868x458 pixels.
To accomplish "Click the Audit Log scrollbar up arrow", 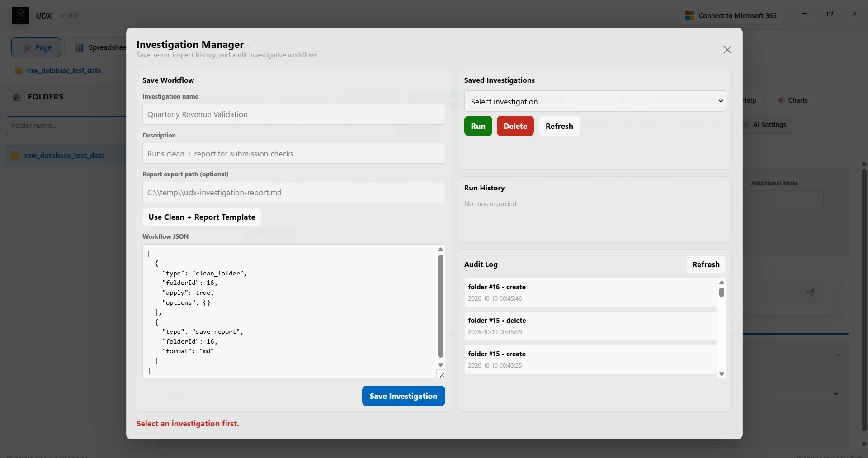I will 722,282.
